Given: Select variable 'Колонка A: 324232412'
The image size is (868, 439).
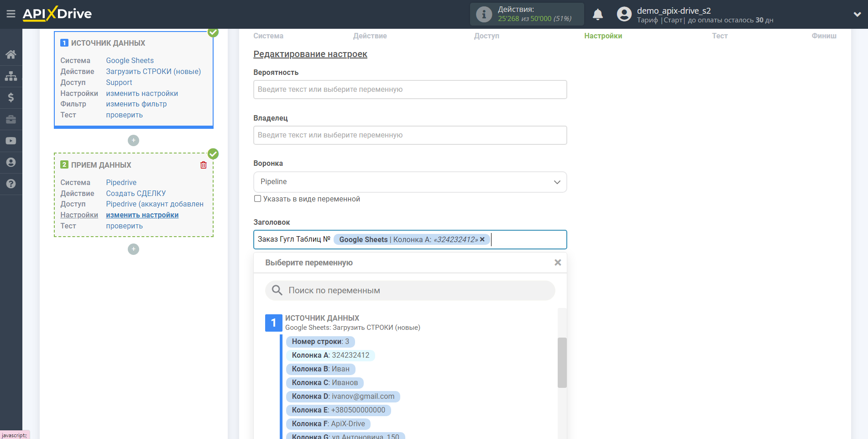Looking at the screenshot, I should pyautogui.click(x=330, y=355).
